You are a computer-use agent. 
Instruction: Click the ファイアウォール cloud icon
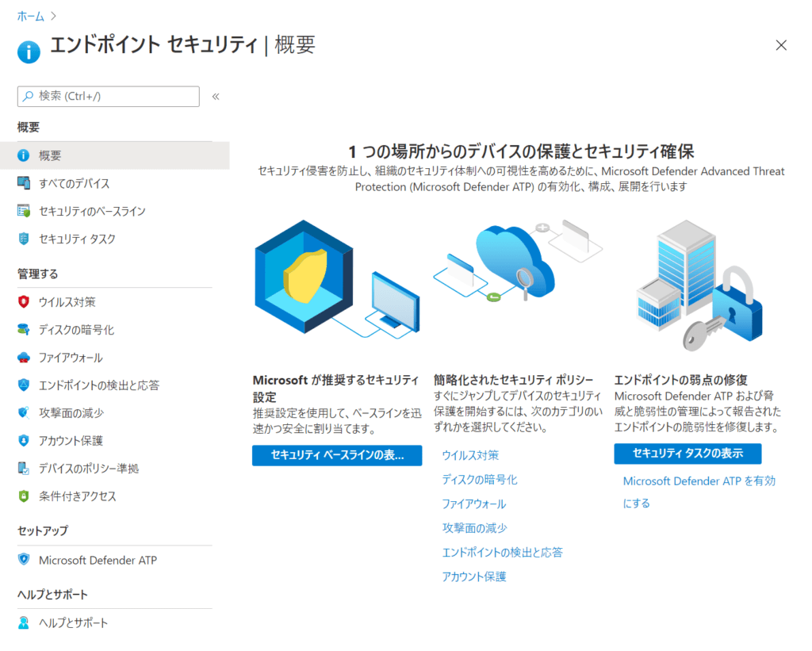click(23, 358)
